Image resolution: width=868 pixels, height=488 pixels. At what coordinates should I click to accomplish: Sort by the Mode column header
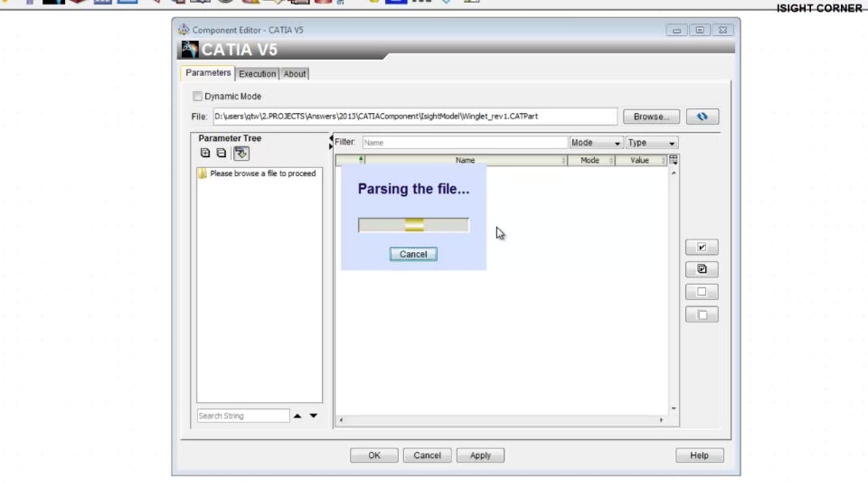(x=590, y=161)
